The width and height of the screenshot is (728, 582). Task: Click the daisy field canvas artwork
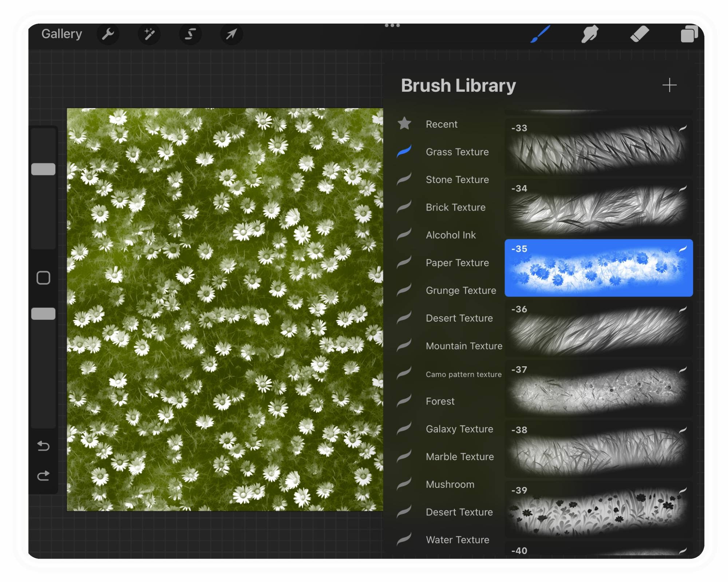(225, 309)
